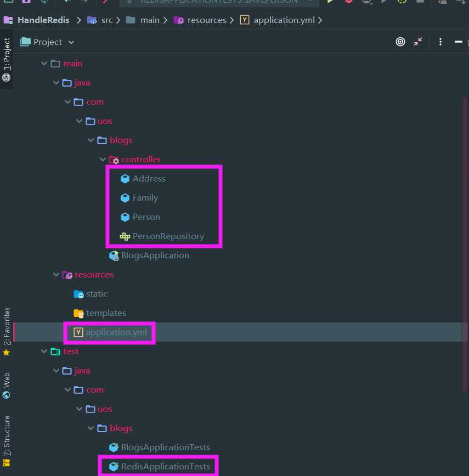Image resolution: width=469 pixels, height=476 pixels.
Task: Collapse the main folder chevron
Action: tap(44, 64)
